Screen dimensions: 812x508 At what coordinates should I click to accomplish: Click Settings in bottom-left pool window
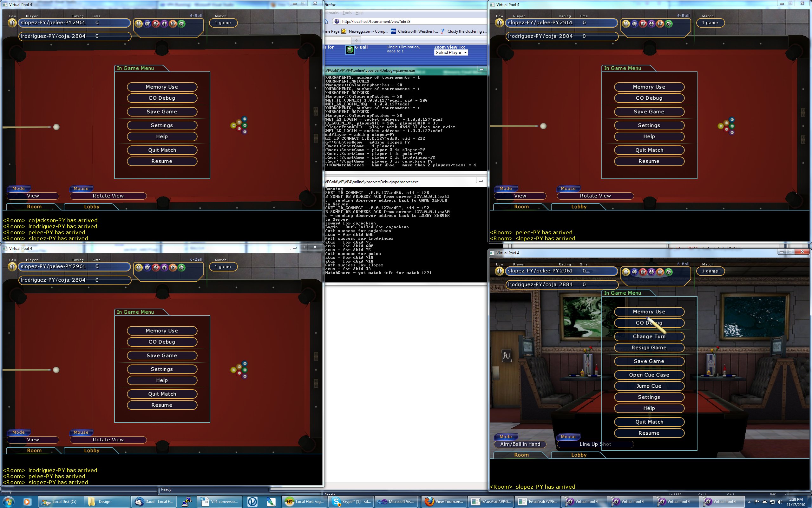point(162,369)
